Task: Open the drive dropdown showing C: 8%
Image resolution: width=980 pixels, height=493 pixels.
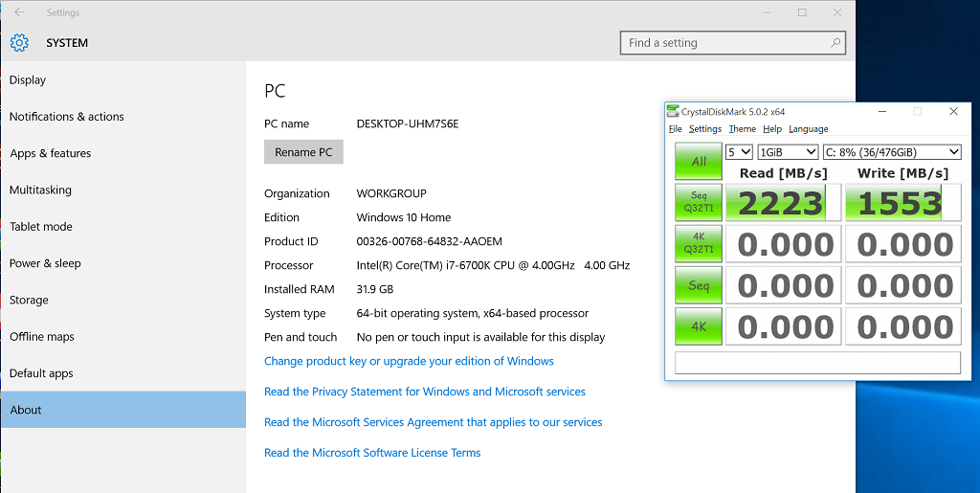Action: tap(892, 152)
